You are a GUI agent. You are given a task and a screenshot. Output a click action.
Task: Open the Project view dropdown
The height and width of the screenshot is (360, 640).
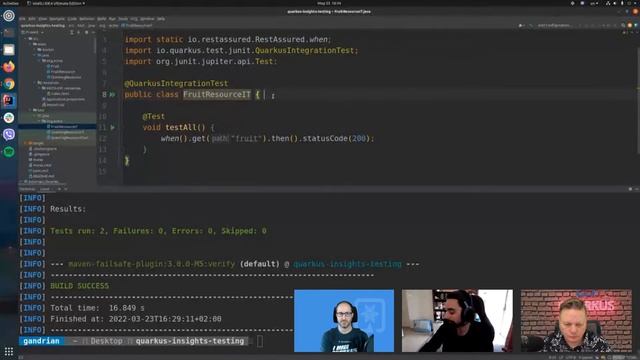coord(33,32)
